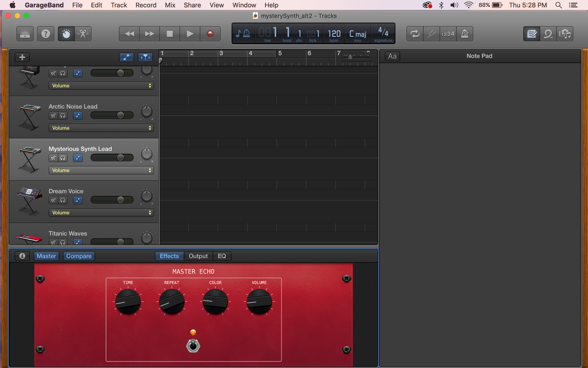The image size is (588, 368).
Task: Open the Editors scissors button
Action: (x=83, y=34)
